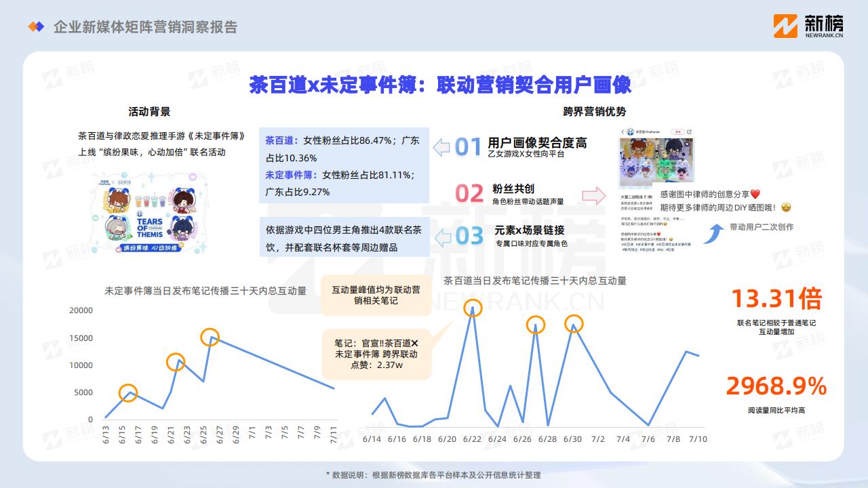Click the 阅读量同比平均高 caption
The height and width of the screenshot is (488, 868).
click(x=776, y=410)
